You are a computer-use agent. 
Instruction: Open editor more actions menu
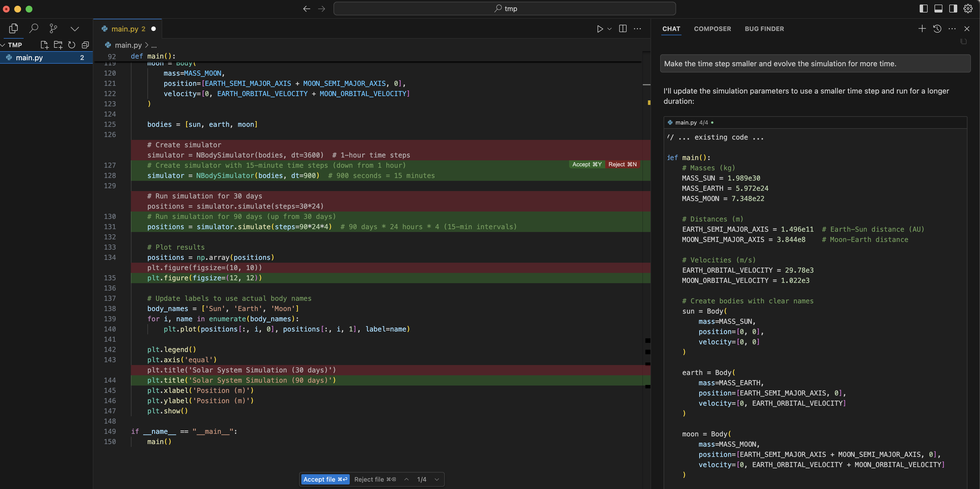(x=637, y=29)
